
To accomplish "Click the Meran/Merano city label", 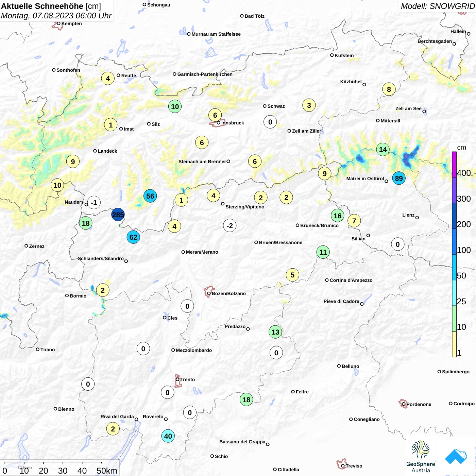I will [202, 252].
